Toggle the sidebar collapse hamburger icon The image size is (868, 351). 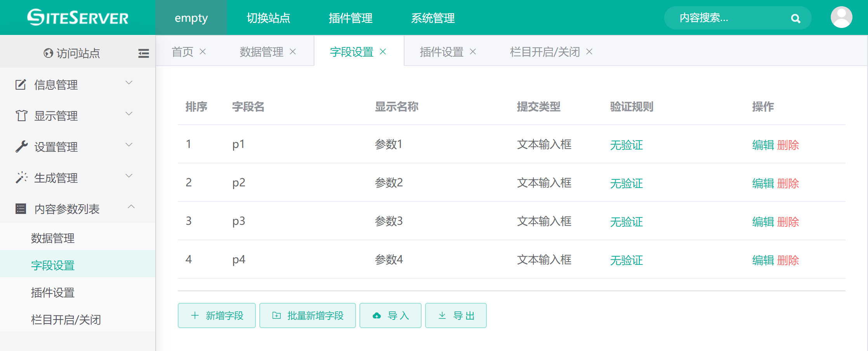point(143,53)
